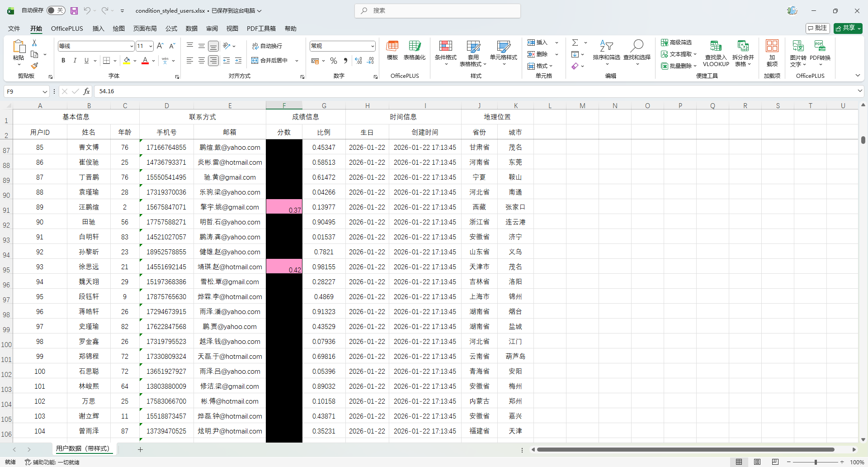Toggle the AutoSave switch
Screen dimensions: 868x467
(56, 10)
